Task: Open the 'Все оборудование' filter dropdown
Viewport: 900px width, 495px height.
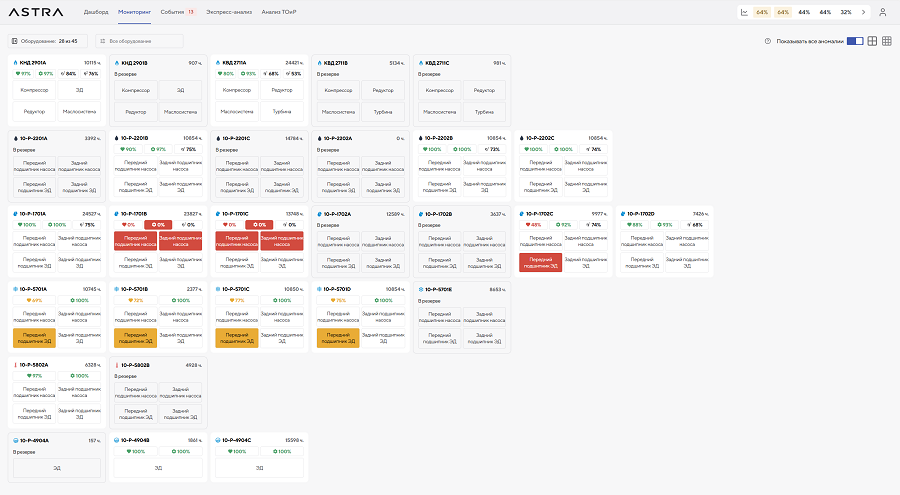Action: (139, 41)
